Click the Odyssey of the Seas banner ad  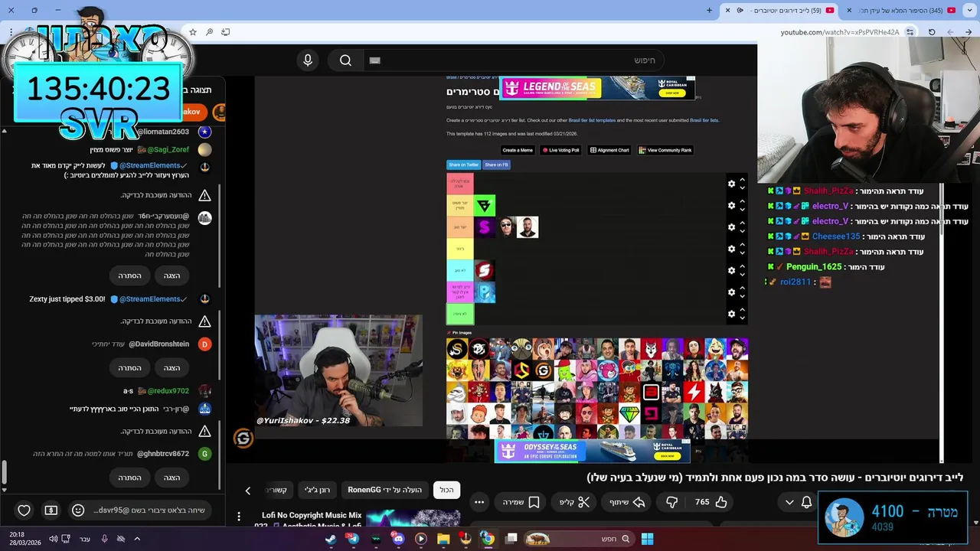tap(592, 451)
